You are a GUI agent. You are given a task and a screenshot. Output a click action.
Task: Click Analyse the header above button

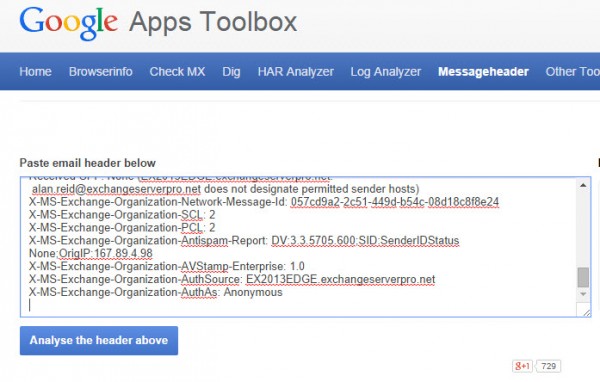coord(99,340)
